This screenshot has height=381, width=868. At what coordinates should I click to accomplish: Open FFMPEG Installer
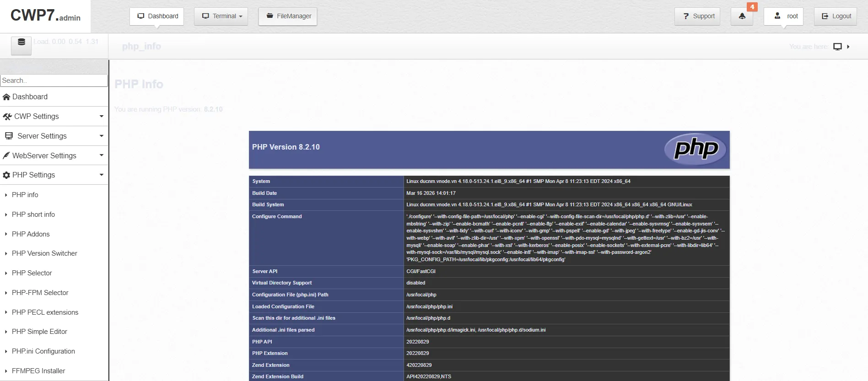pyautogui.click(x=38, y=371)
